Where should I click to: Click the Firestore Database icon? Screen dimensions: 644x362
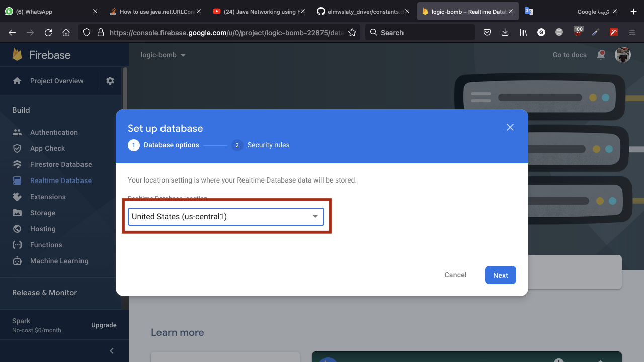(17, 164)
